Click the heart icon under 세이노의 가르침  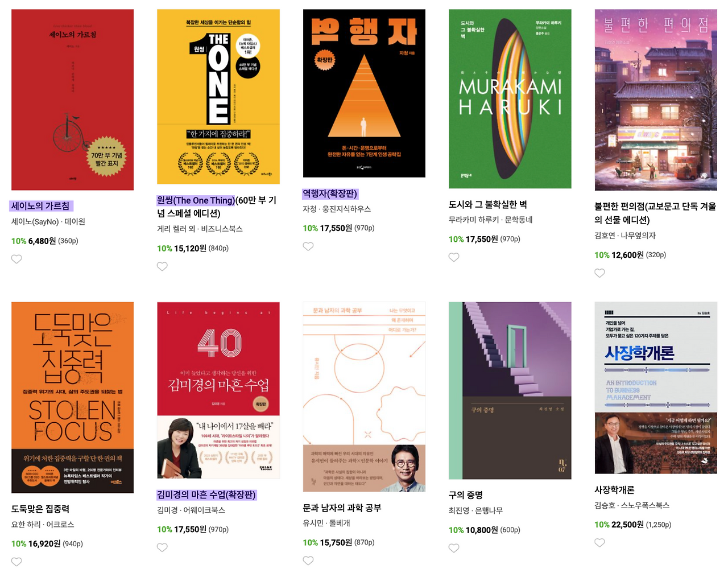point(16,259)
